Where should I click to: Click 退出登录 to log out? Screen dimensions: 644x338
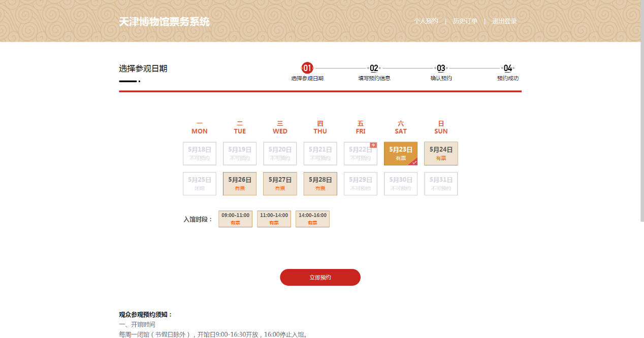click(504, 21)
